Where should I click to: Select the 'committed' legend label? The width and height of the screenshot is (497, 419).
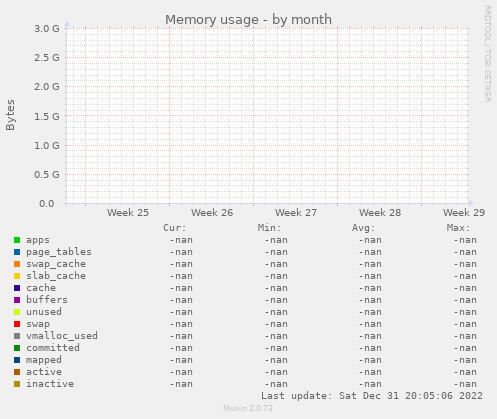(53, 348)
